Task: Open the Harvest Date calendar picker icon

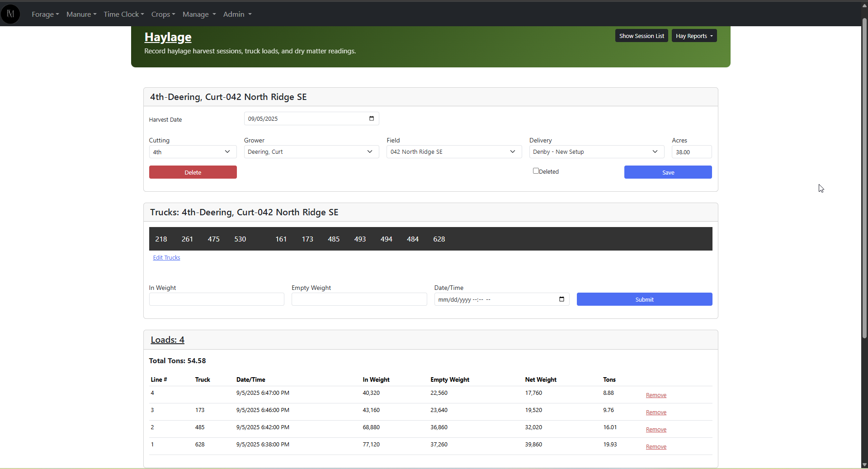Action: [x=372, y=118]
